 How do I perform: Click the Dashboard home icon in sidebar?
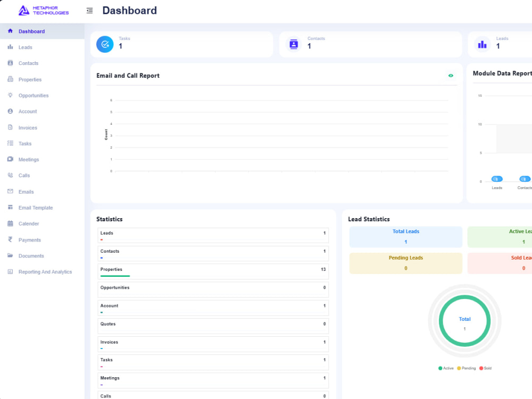click(10, 31)
